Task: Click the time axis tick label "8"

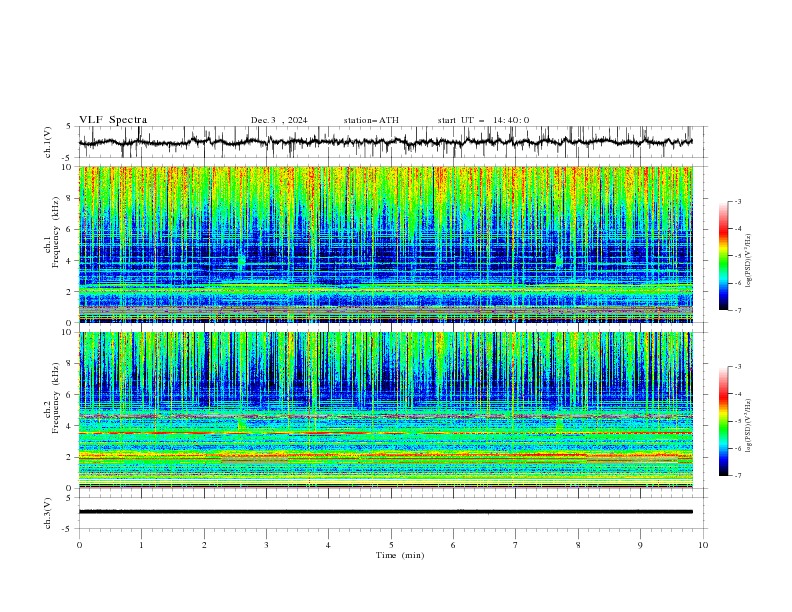Action: click(578, 545)
